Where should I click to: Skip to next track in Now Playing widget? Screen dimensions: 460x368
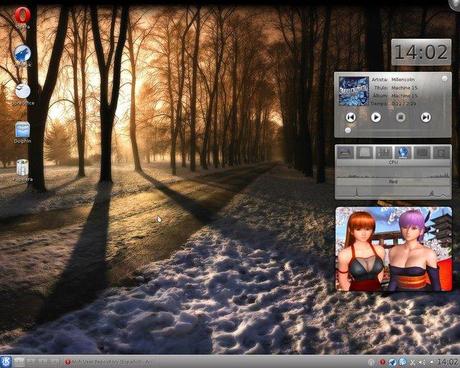[x=426, y=117]
